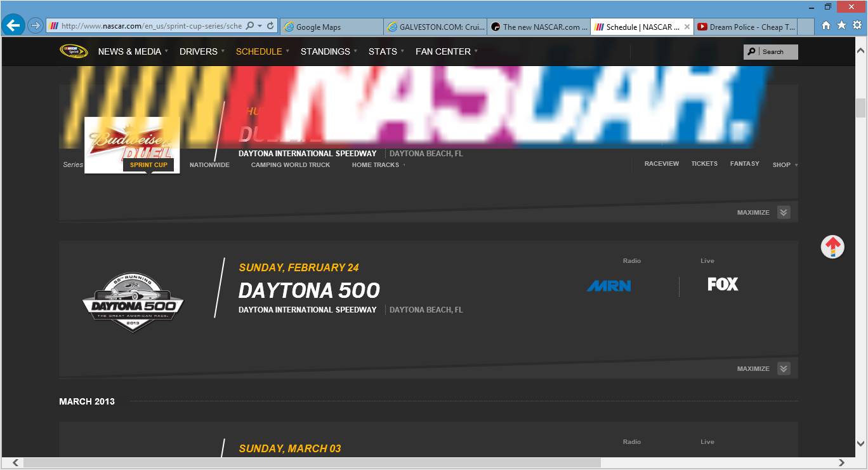
Task: Click MRN radio logo
Action: click(x=609, y=286)
